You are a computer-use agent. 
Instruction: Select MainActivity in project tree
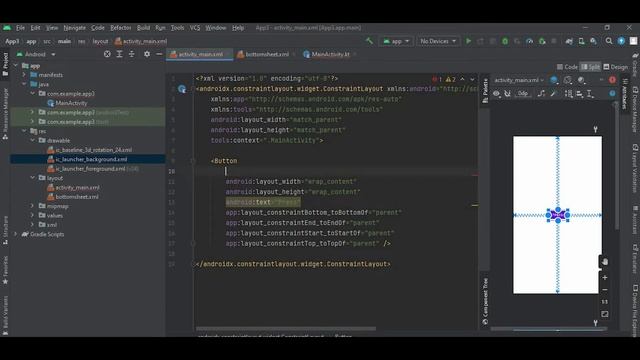click(x=71, y=103)
